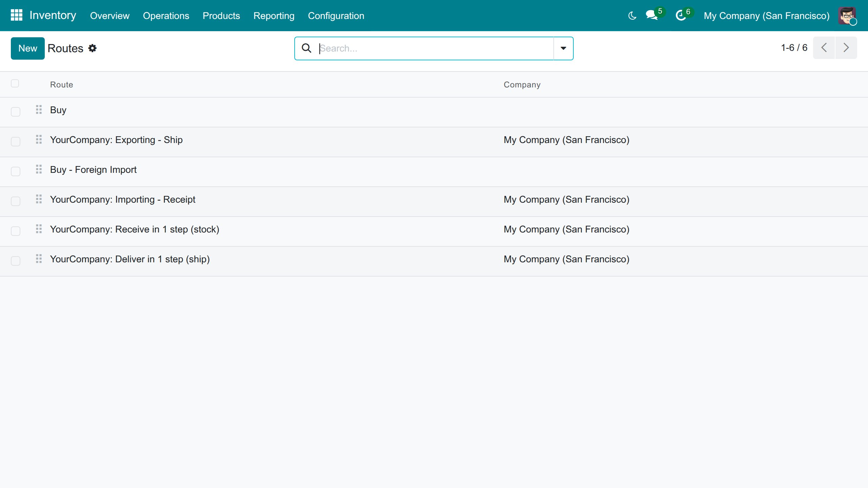Grab the drag handle for Deliver in 1 step row
The image size is (868, 488).
39,259
